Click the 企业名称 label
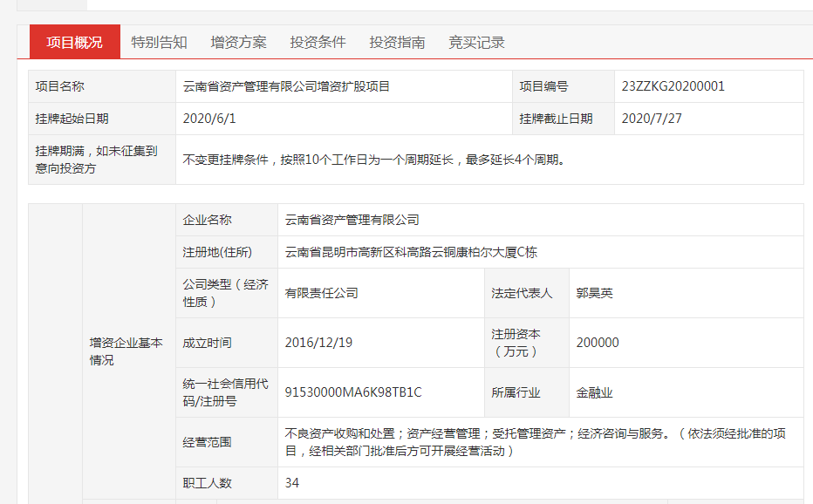Screen dimensions: 813x504 coord(208,220)
